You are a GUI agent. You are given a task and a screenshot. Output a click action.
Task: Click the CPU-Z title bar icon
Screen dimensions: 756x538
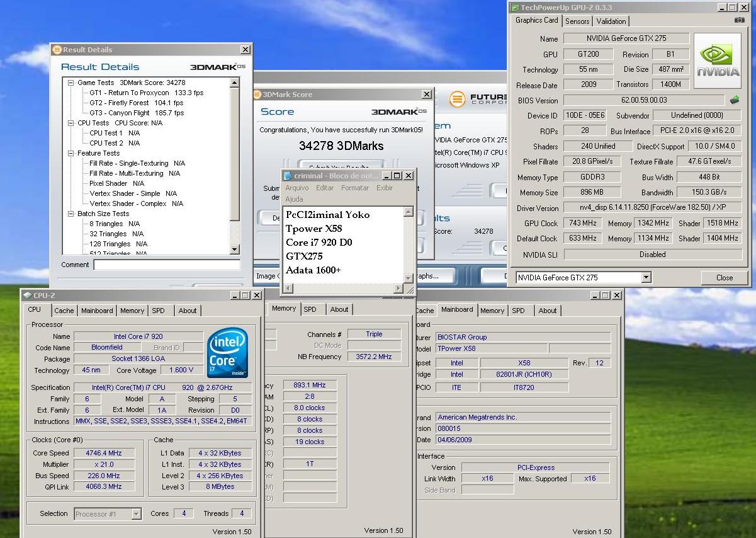26,295
